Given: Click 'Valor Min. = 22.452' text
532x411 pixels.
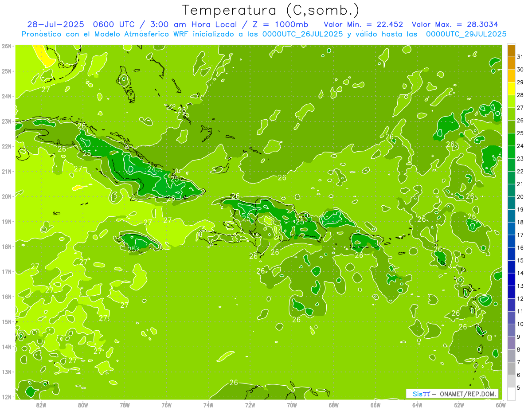Looking at the screenshot, I should [364, 24].
